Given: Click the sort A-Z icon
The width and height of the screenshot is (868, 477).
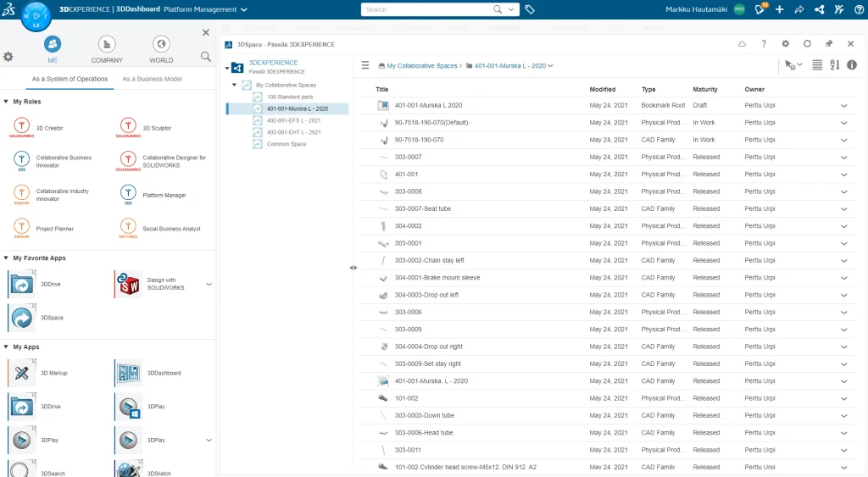Looking at the screenshot, I should pyautogui.click(x=835, y=65).
